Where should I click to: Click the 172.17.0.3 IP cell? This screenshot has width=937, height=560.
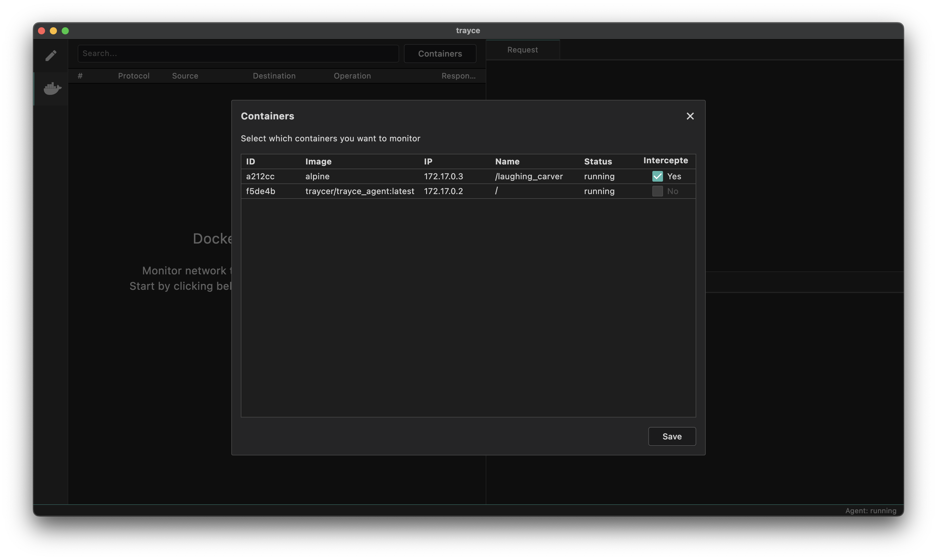click(x=443, y=176)
